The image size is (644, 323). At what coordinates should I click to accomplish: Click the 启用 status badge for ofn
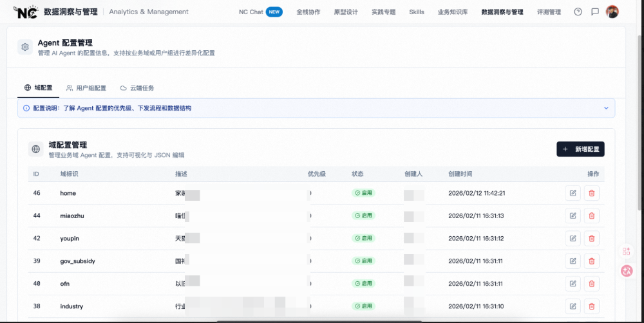tap(364, 283)
